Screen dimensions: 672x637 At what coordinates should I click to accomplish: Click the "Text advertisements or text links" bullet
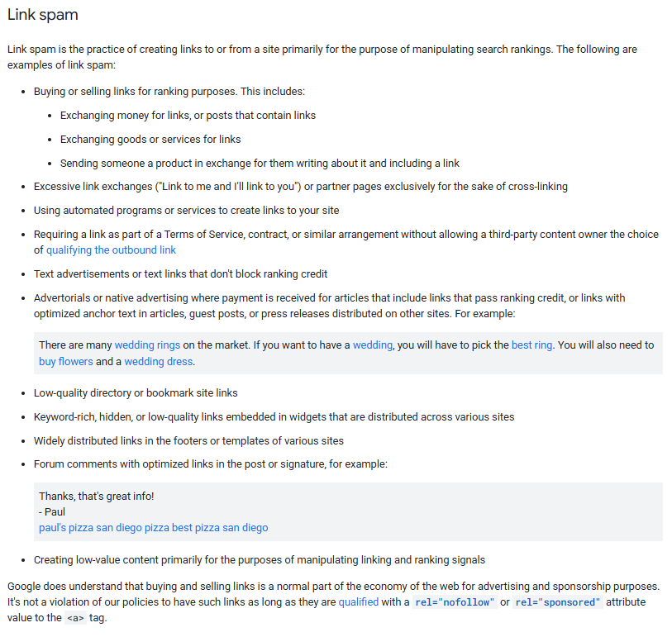point(180,273)
